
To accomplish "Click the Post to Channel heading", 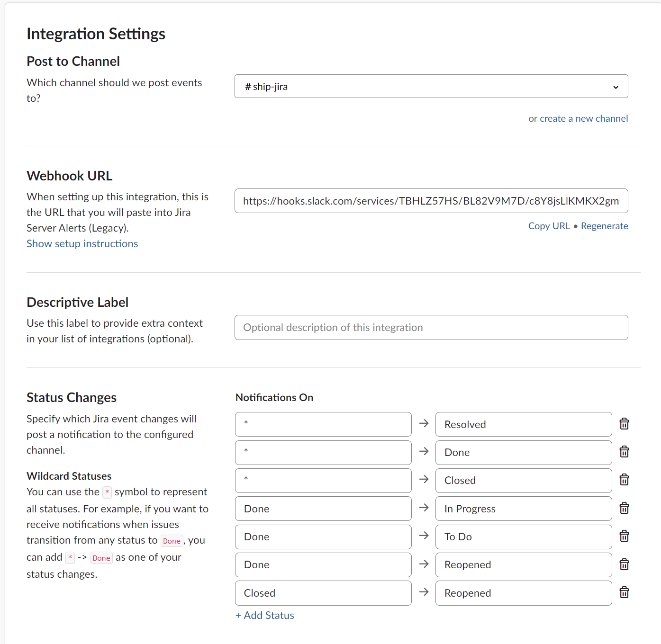I will (73, 61).
